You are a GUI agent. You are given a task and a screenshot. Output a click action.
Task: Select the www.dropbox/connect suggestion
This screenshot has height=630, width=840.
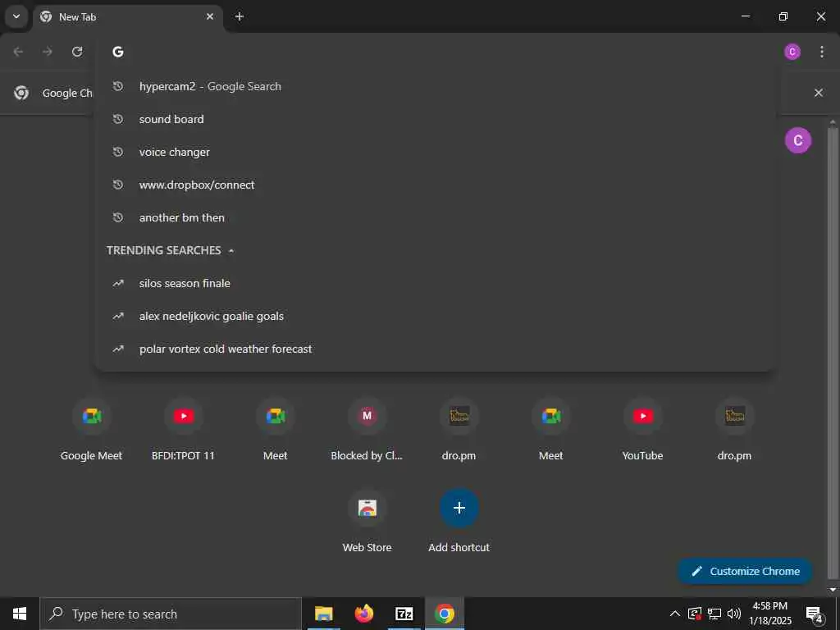pos(435,185)
